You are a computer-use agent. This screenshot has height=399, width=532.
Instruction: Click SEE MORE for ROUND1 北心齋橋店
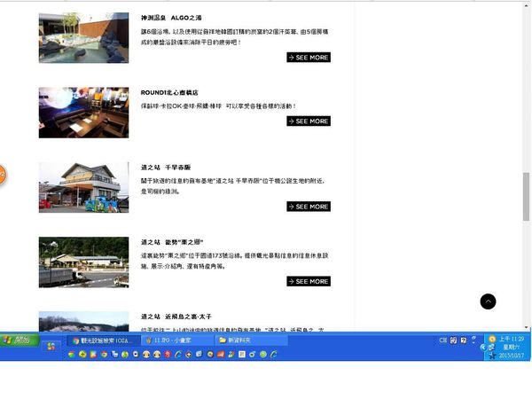pyautogui.click(x=309, y=121)
